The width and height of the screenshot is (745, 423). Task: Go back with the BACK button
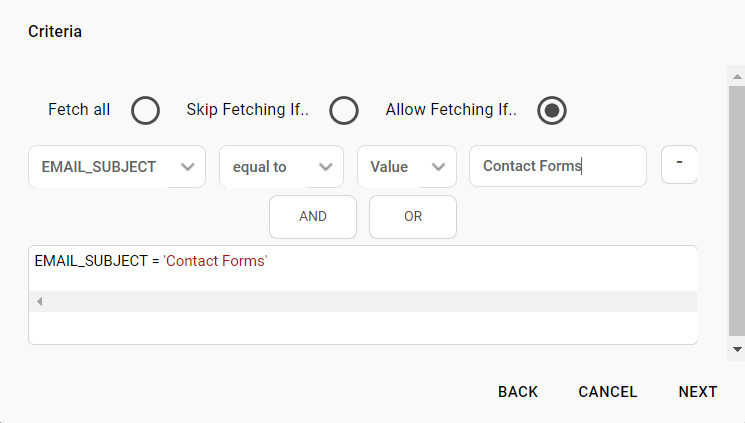518,392
